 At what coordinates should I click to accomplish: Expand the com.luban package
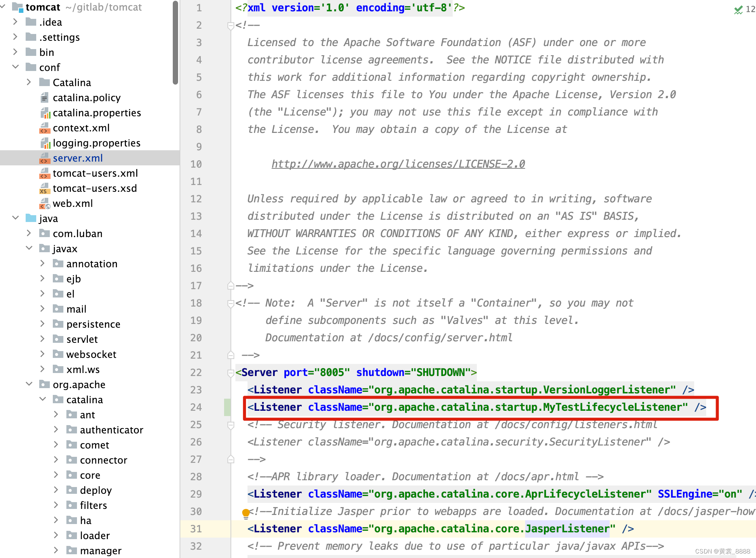(29, 233)
